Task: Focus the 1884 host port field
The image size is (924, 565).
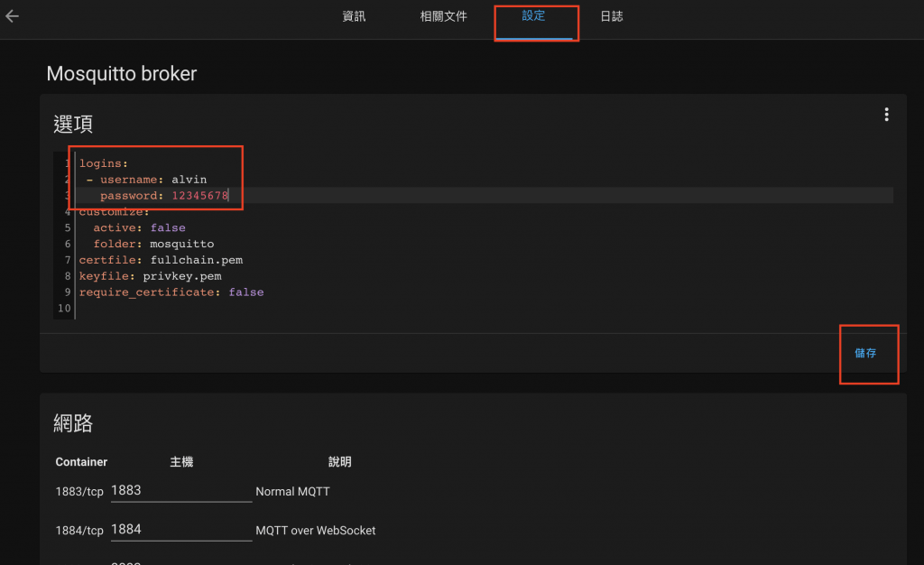Action: (180, 530)
